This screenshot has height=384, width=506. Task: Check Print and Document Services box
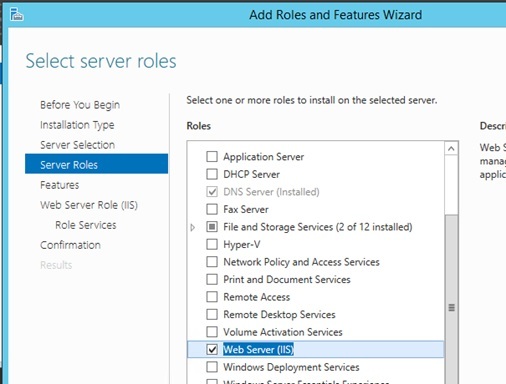(x=212, y=279)
